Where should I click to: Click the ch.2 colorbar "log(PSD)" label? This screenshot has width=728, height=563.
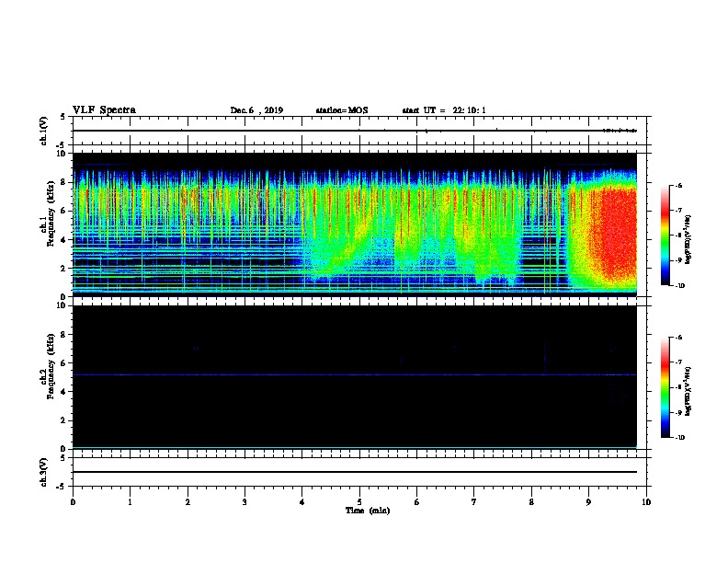click(x=688, y=392)
